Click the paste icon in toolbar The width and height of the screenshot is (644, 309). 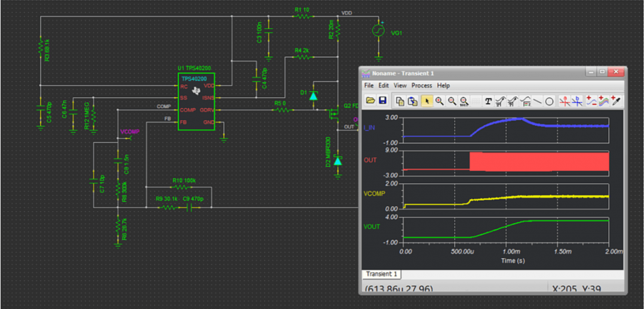point(412,100)
